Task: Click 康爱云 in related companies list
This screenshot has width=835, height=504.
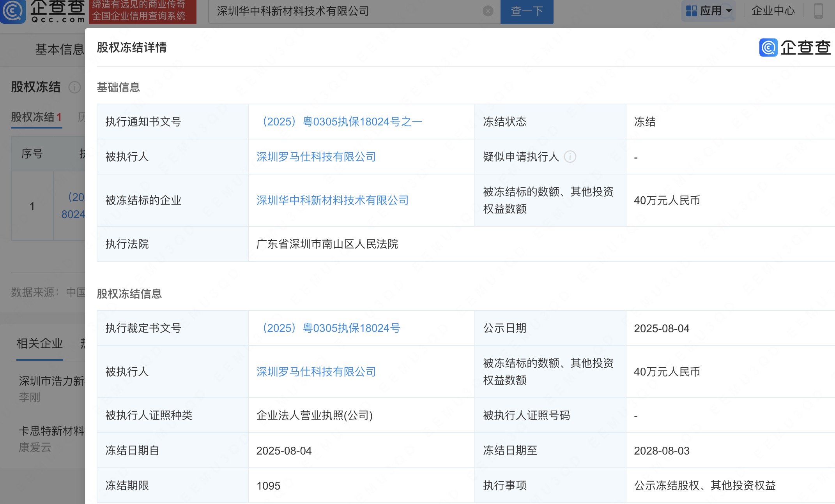Action: click(35, 447)
